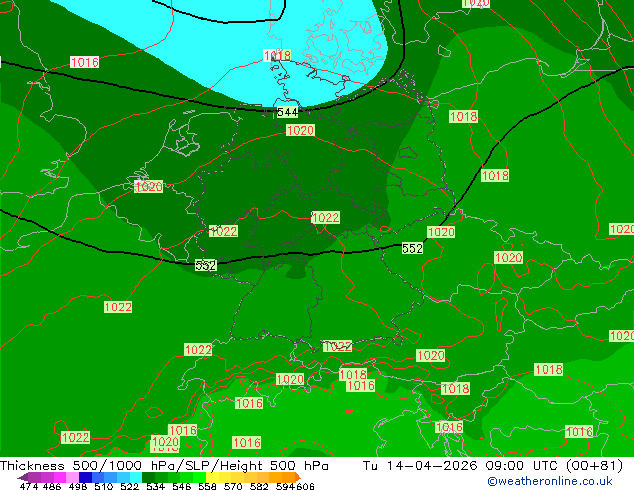The image size is (634, 490).
Task: Click the '1018' isobar label over the cyan area
Action: 277,55
